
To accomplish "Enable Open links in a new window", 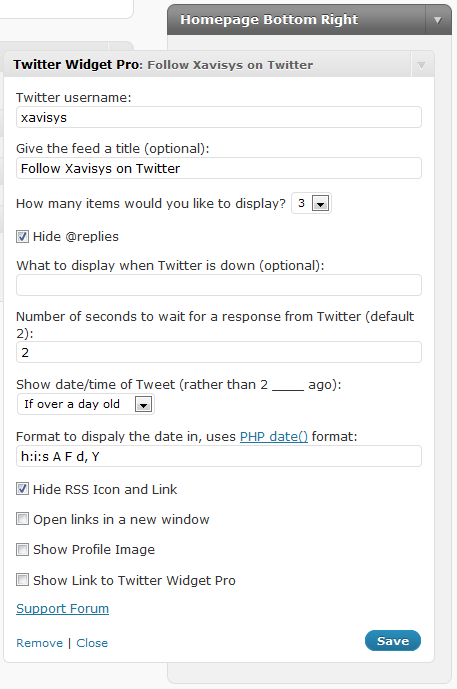I will [x=22, y=519].
